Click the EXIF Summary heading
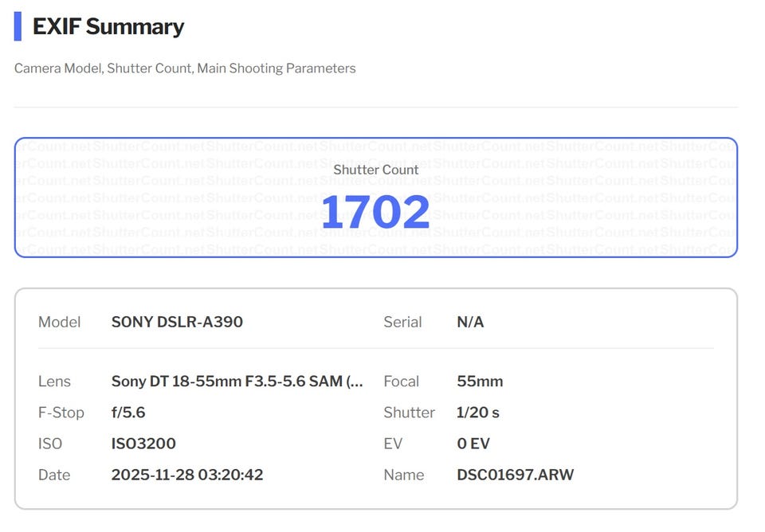 tap(108, 26)
